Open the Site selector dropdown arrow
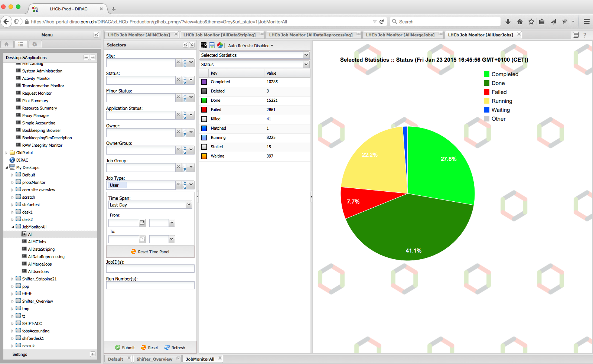593x364 pixels. [191, 62]
